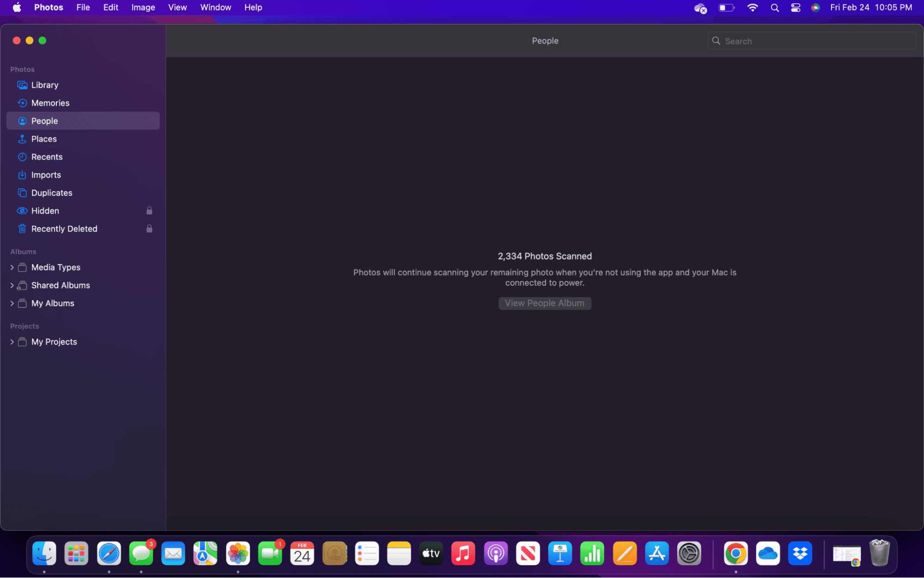Open the Apple menu
924x578 pixels.
pos(17,7)
